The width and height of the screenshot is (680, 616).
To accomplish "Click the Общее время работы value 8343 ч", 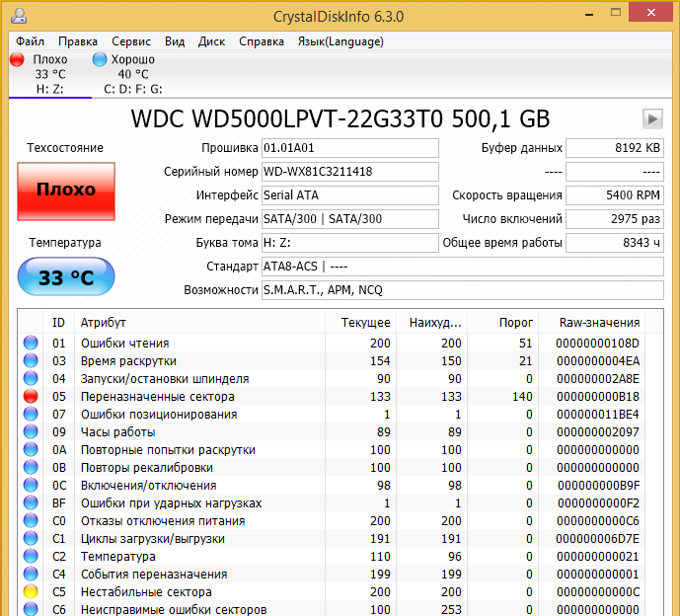I will click(615, 243).
